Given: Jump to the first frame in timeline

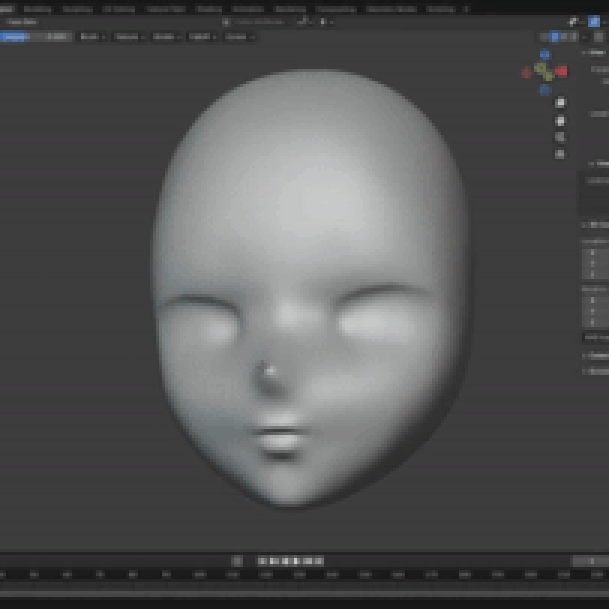Looking at the screenshot, I should (x=263, y=561).
